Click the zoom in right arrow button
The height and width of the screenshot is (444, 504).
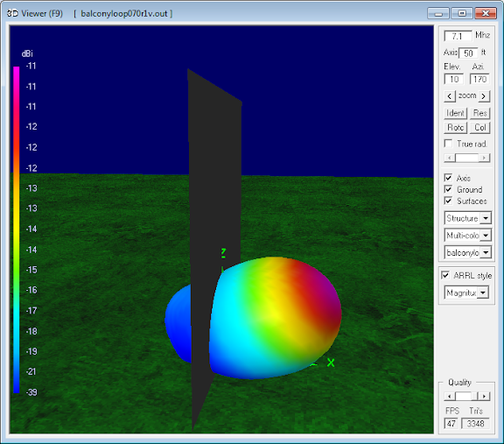click(x=484, y=95)
